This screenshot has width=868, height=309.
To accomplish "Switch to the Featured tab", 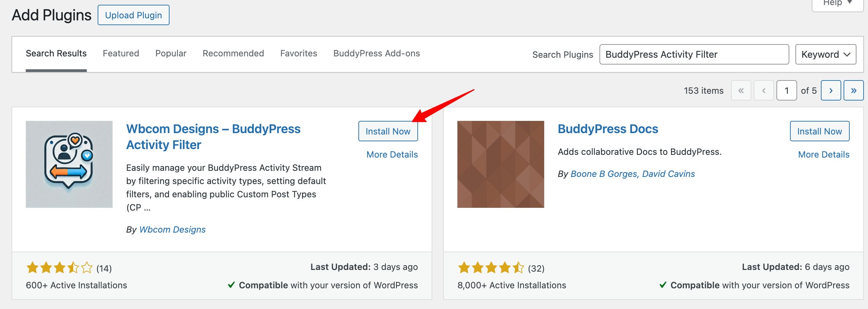I will 121,53.
